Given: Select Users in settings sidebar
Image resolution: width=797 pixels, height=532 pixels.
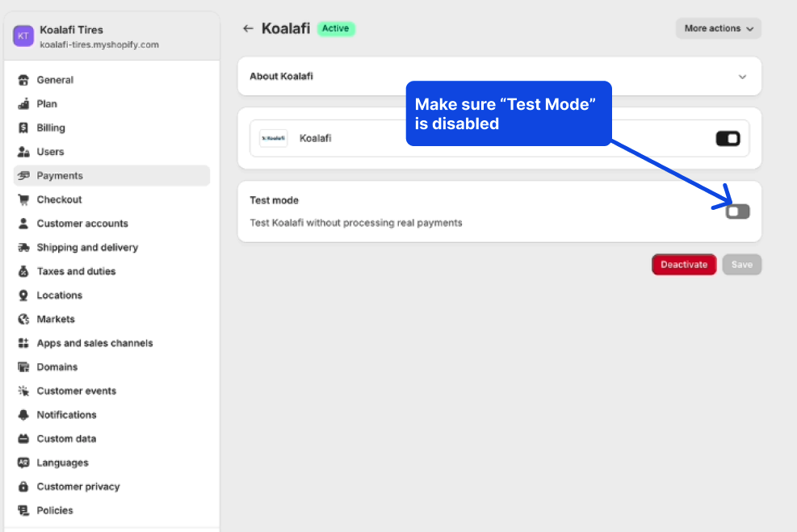Looking at the screenshot, I should tap(111, 152).
